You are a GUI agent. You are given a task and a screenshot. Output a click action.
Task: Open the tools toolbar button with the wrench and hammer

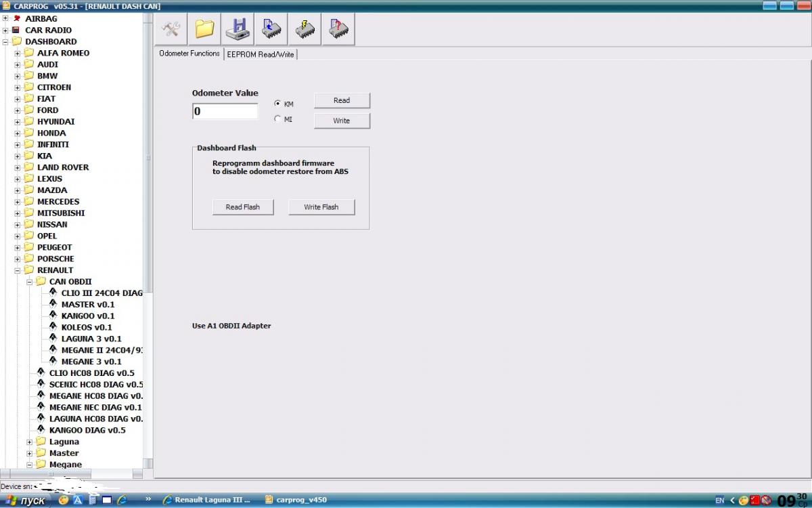171,29
